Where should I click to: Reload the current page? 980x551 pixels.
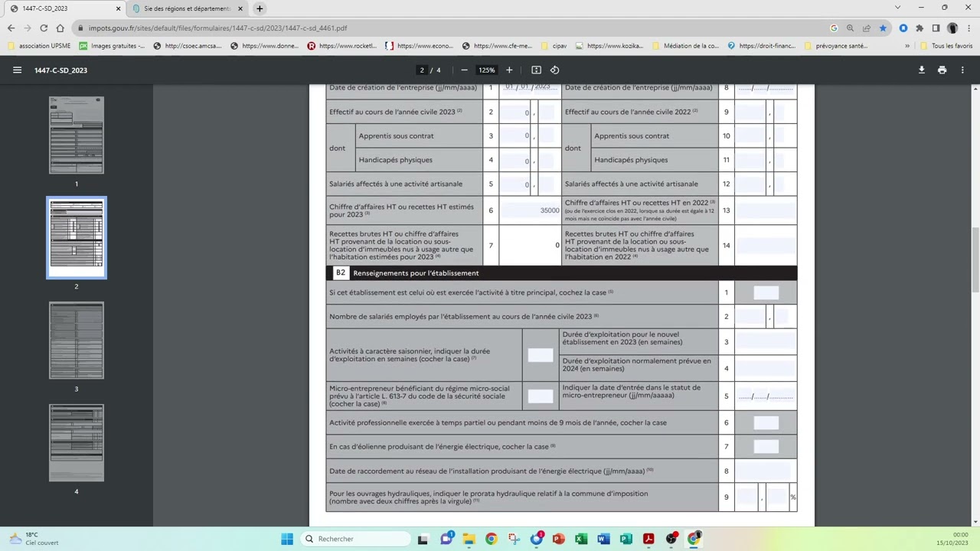pos(44,28)
